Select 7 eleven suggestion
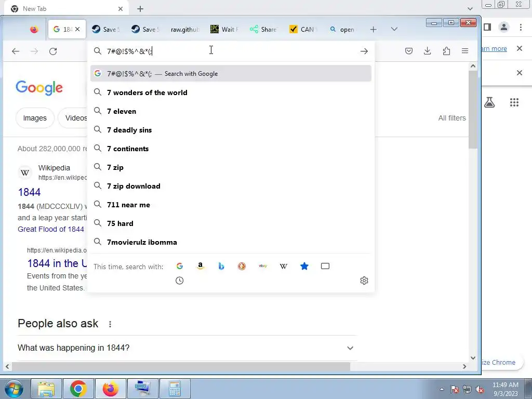 [231, 111]
